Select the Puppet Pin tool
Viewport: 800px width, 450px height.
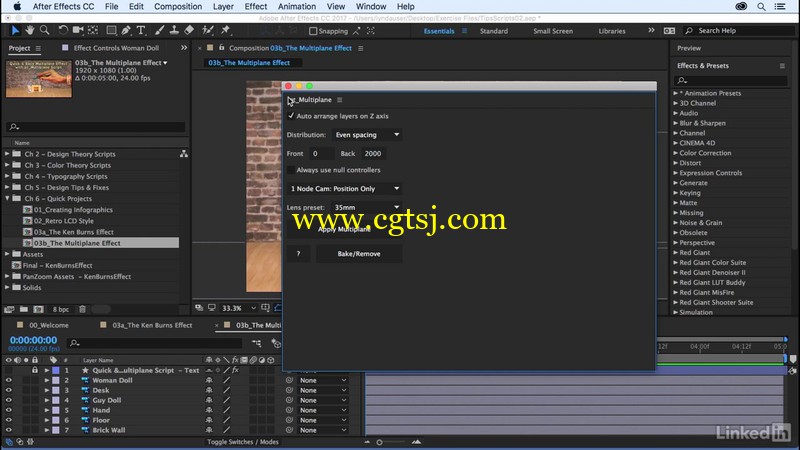226,31
